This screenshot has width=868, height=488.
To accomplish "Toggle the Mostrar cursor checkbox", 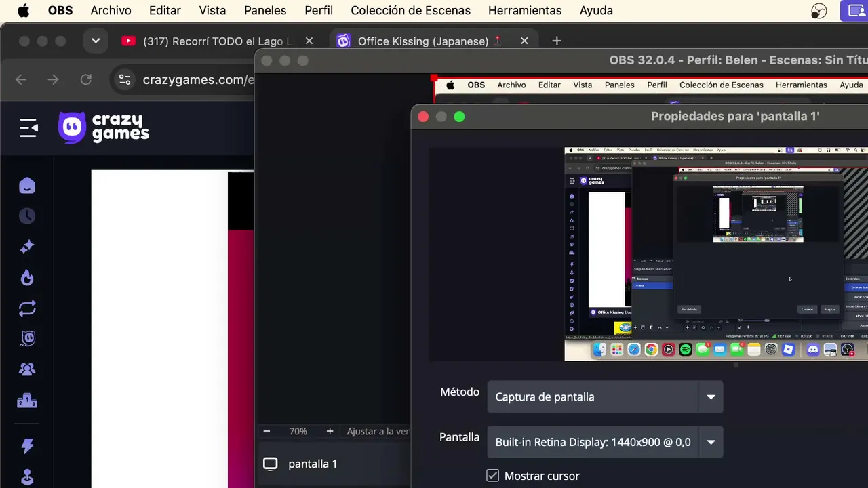I will 493,476.
